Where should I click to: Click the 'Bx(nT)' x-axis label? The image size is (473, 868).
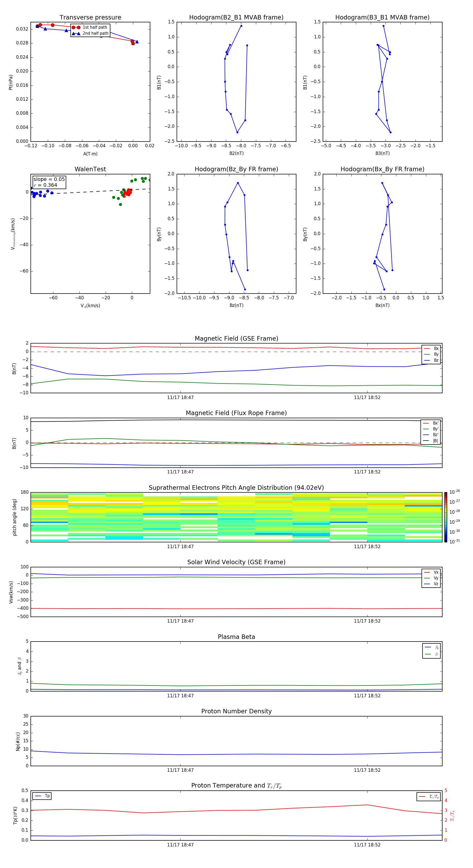382,305
